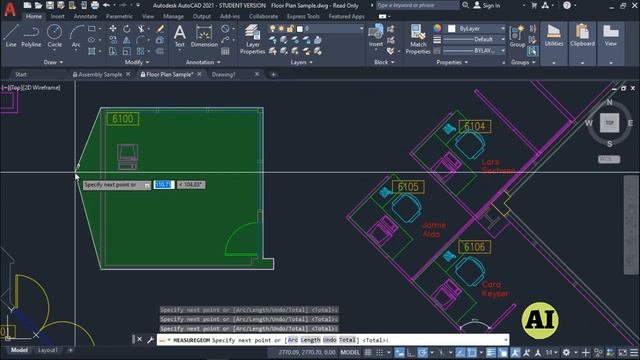The height and width of the screenshot is (360, 640).
Task: Add new drawing tab with plus button
Action: (x=273, y=74)
